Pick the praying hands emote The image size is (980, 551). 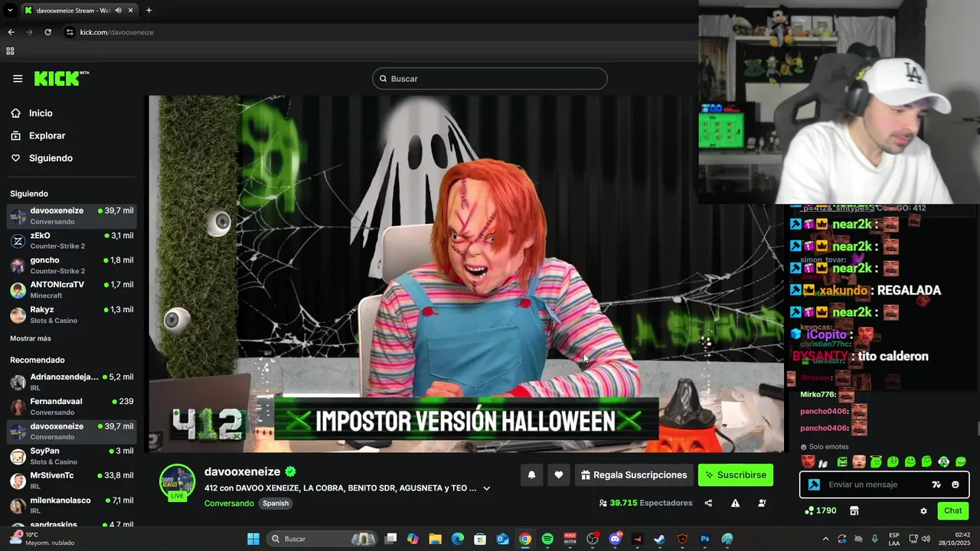tap(823, 462)
